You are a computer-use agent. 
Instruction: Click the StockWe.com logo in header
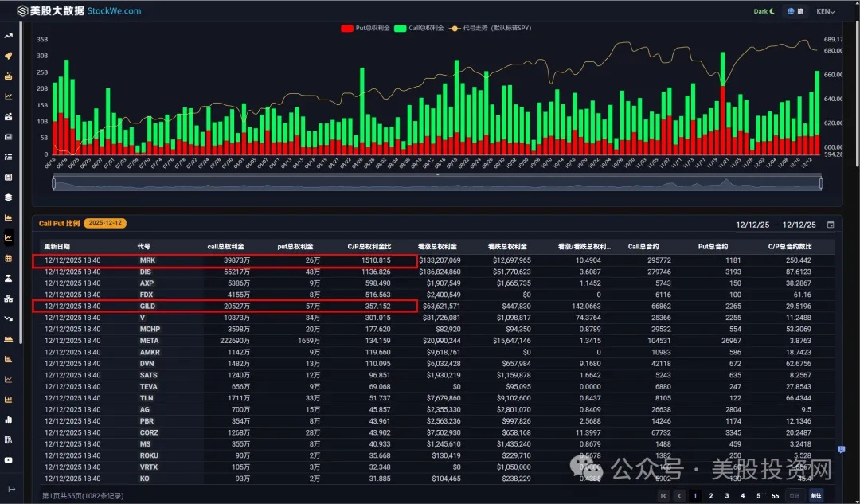coord(79,11)
